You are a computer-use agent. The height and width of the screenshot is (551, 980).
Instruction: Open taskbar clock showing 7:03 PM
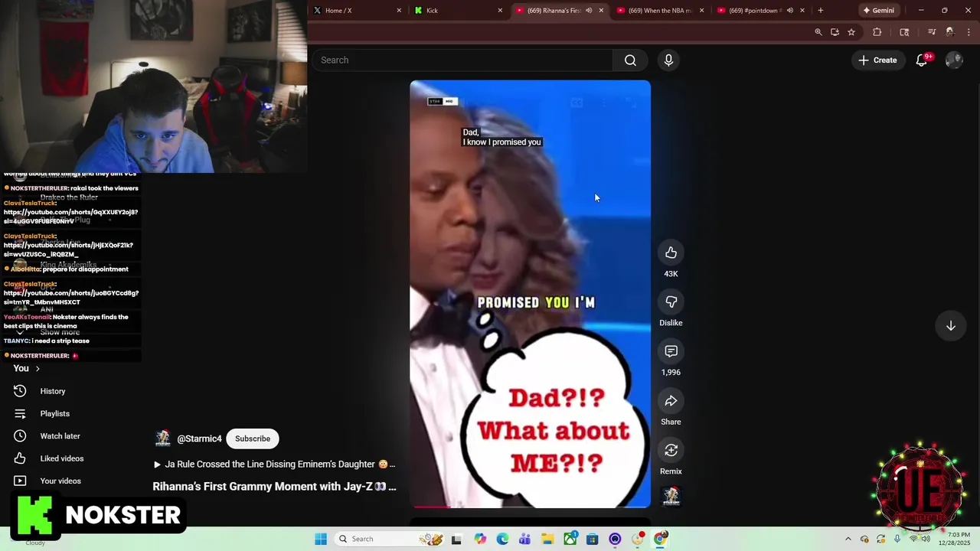coord(956,539)
